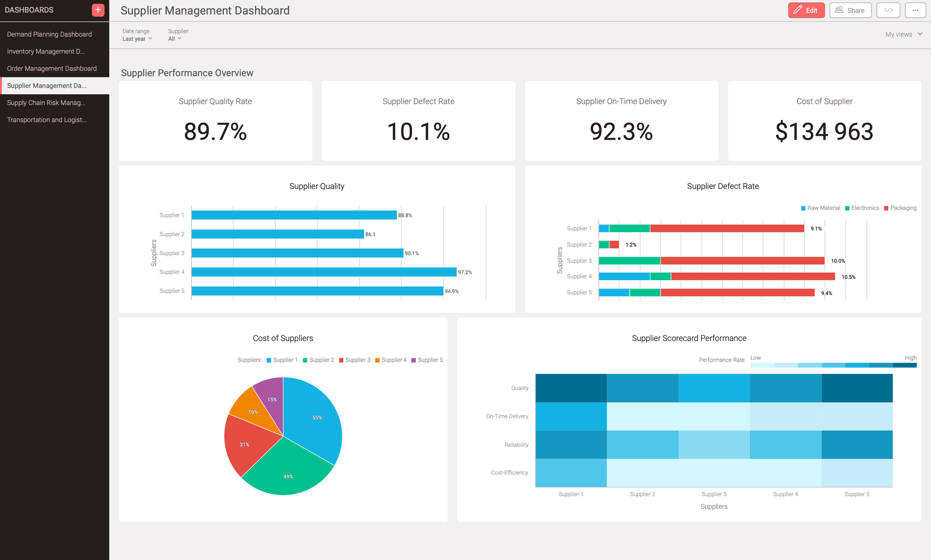The height and width of the screenshot is (560, 931).
Task: Click the more options ellipsis icon
Action: (x=915, y=10)
